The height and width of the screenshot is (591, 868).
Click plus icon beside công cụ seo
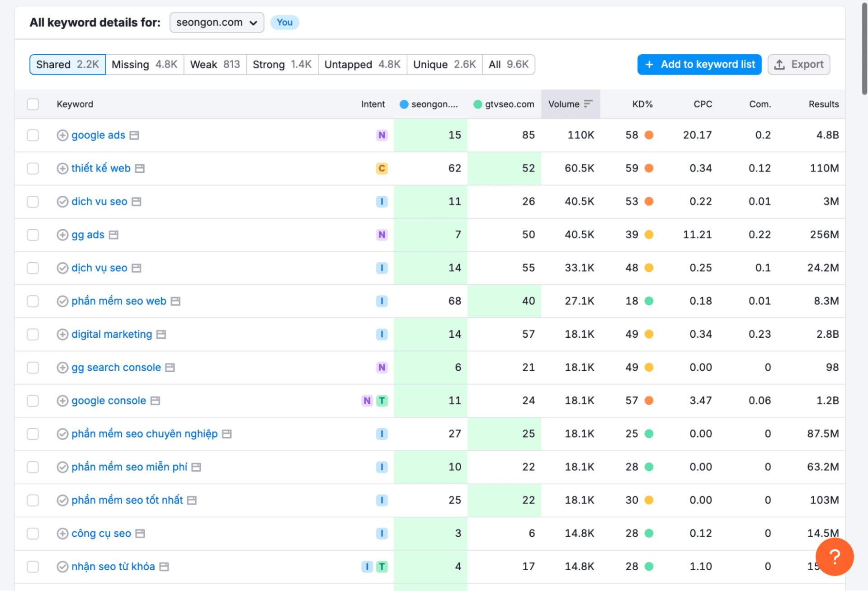[62, 534]
